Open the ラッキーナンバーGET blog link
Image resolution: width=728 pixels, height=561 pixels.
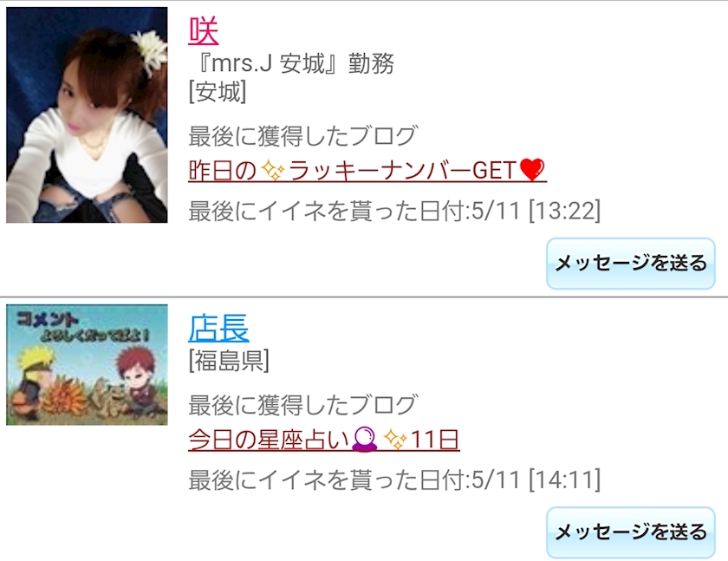click(367, 171)
